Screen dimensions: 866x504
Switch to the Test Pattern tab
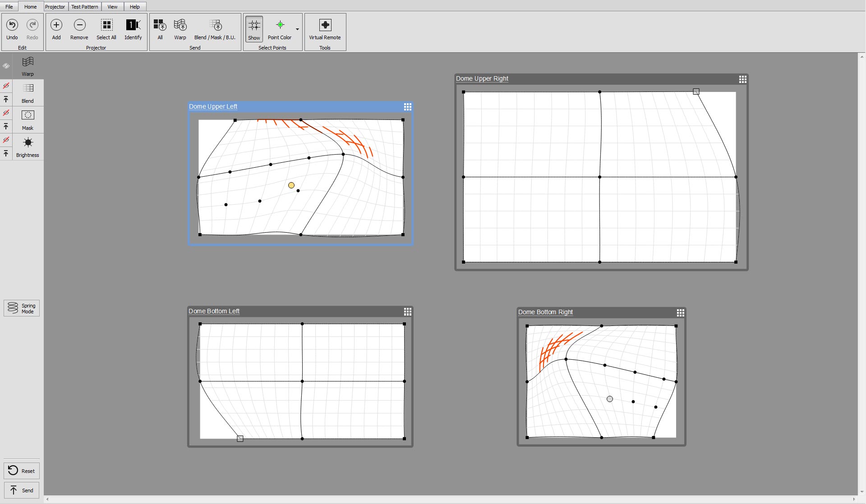[85, 6]
